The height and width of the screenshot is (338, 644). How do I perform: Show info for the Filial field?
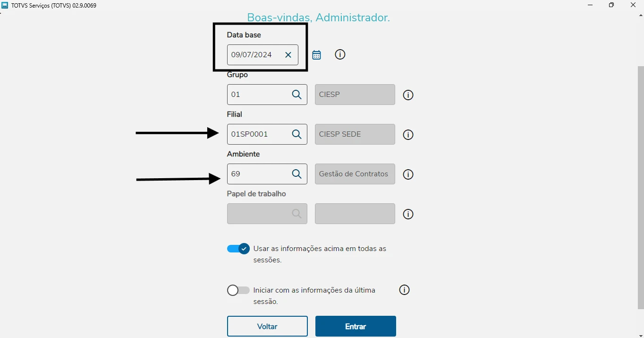(x=408, y=134)
